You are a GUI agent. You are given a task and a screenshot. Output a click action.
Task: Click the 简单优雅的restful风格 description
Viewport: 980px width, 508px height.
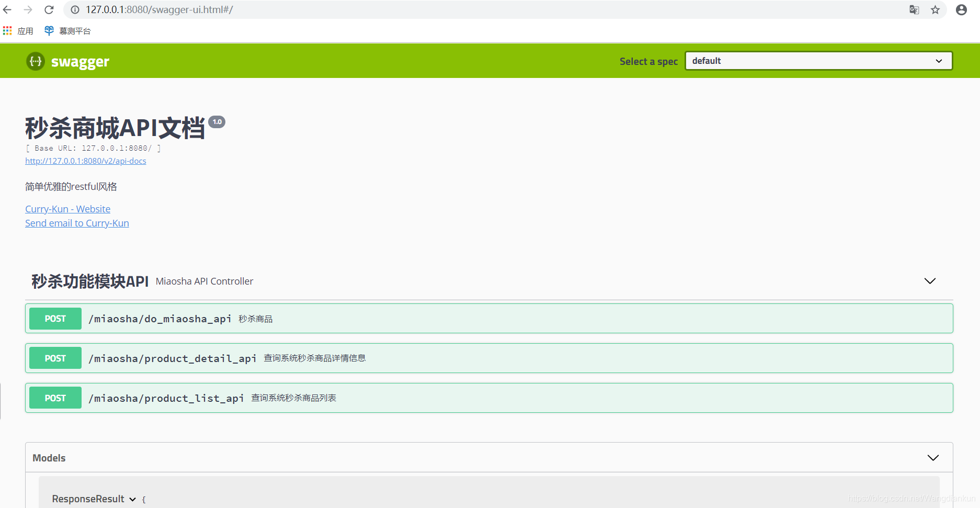pyautogui.click(x=71, y=186)
